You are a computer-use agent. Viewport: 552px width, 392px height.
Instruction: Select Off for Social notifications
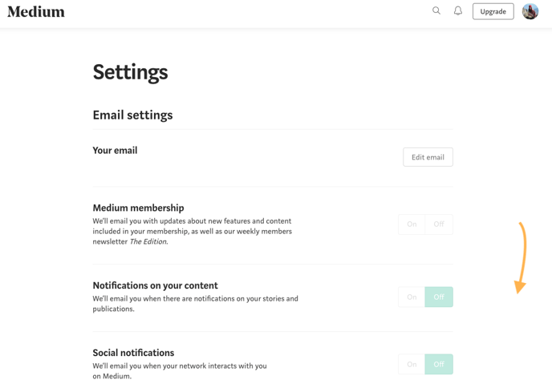point(439,364)
